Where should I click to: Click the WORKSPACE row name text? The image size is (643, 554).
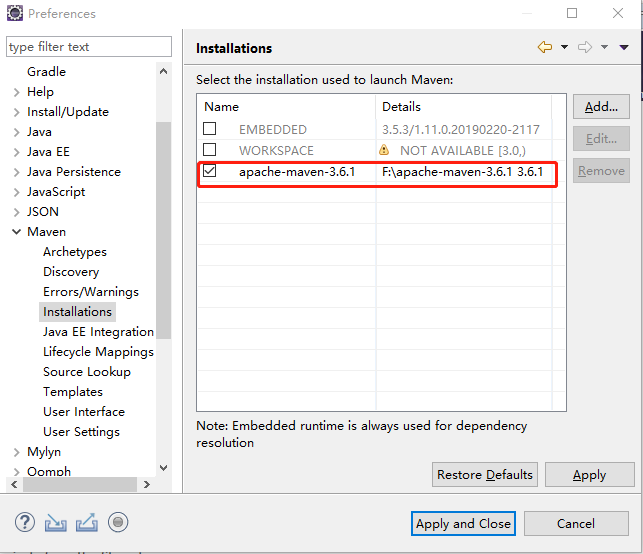tap(276, 151)
